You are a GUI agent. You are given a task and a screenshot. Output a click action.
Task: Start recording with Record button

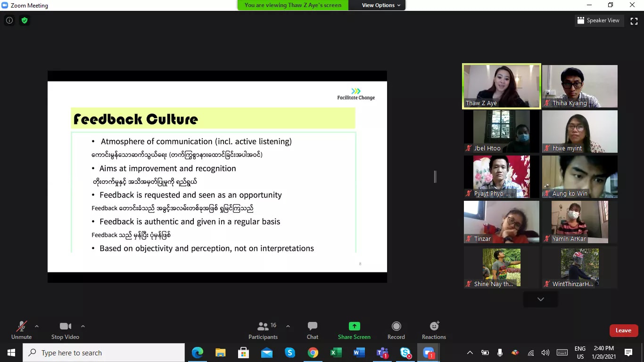click(x=396, y=330)
